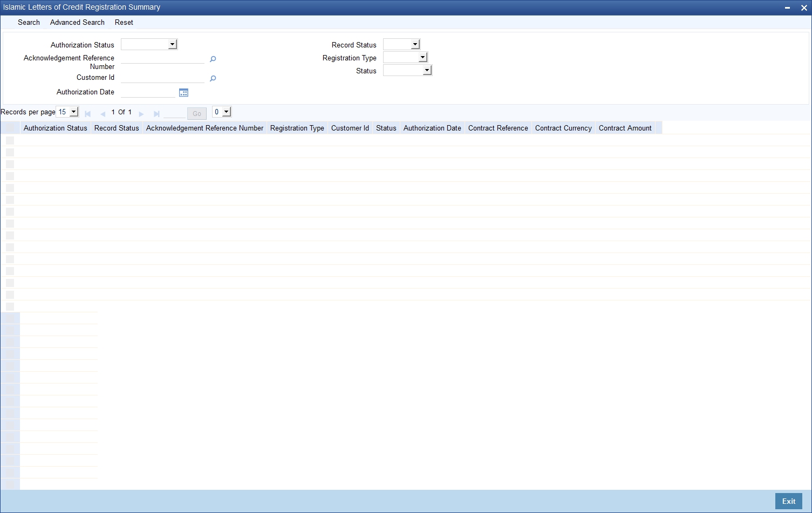
Task: Click Contract Currency column header
Action: (x=563, y=128)
